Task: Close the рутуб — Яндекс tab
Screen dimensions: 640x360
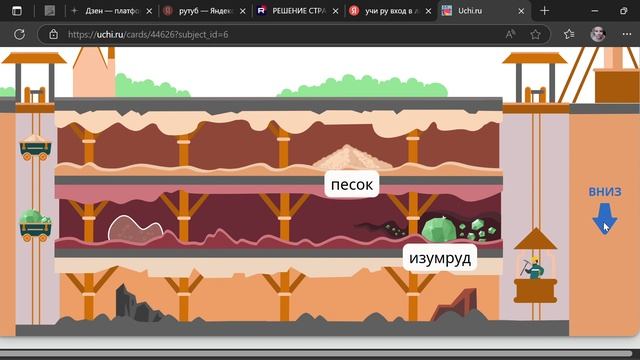Action: (x=242, y=11)
